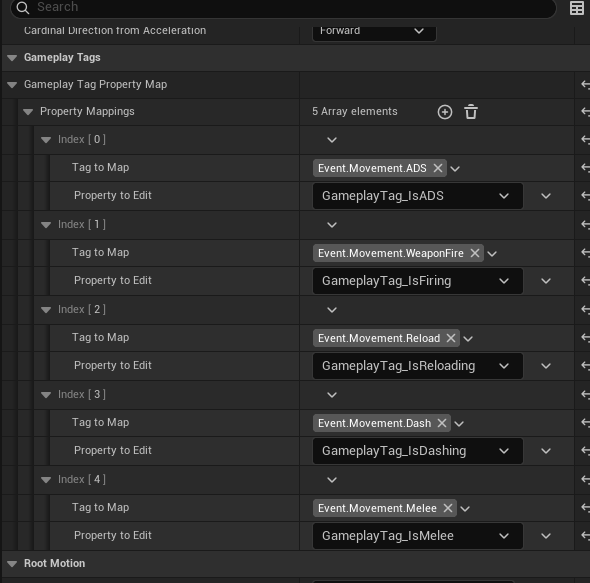Open GameplayTag_IsDashing property dropdown
The height and width of the screenshot is (583, 590).
click(x=418, y=451)
